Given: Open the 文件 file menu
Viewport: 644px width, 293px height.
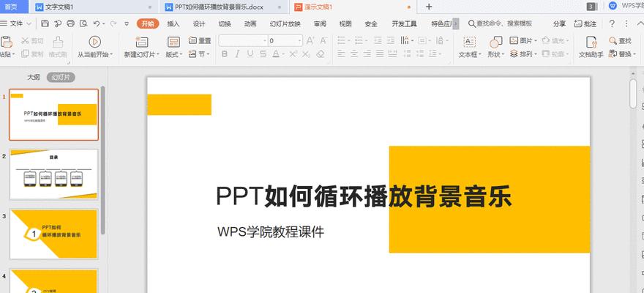Looking at the screenshot, I should (x=16, y=24).
